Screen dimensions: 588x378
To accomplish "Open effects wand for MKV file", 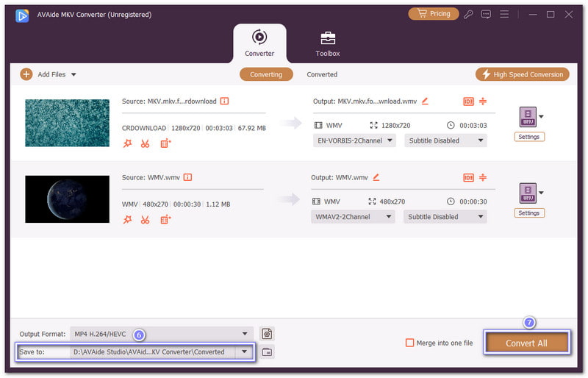I will coord(127,143).
